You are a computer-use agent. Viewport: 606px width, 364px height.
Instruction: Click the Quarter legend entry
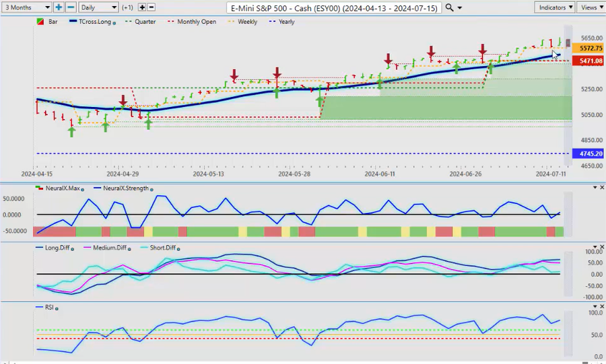click(145, 22)
